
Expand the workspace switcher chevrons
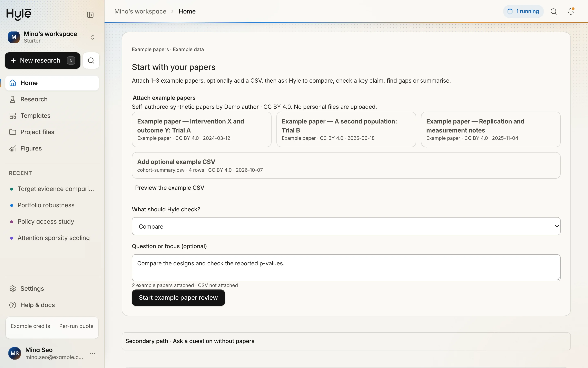[x=92, y=37]
